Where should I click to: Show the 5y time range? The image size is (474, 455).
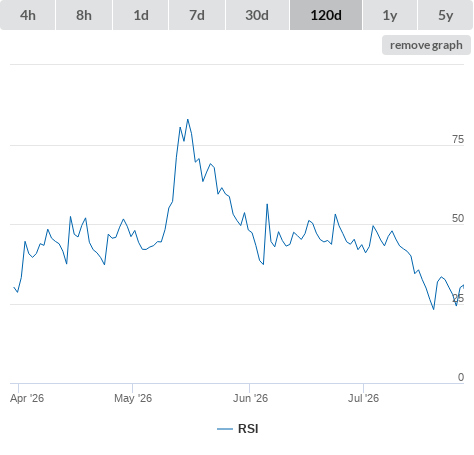(445, 15)
